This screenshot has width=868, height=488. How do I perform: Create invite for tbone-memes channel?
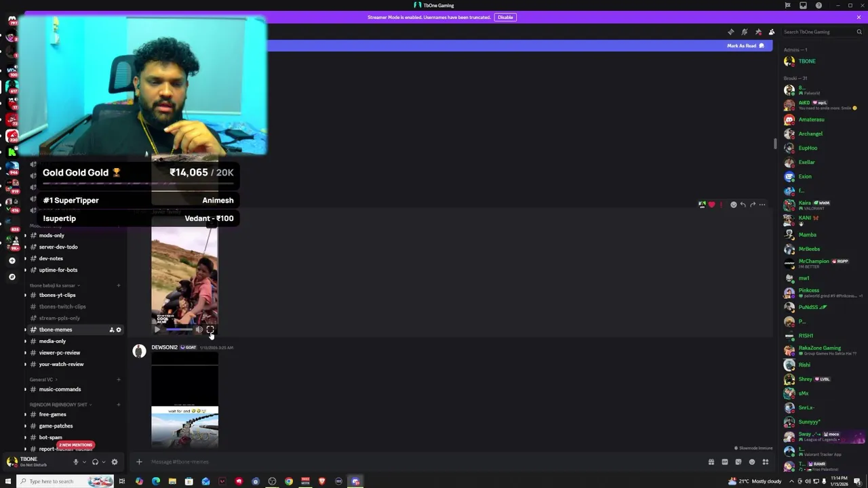click(x=111, y=330)
